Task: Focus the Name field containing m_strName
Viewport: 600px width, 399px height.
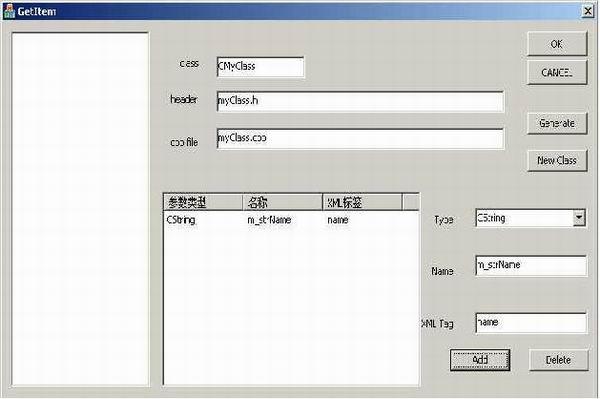Action: [531, 265]
